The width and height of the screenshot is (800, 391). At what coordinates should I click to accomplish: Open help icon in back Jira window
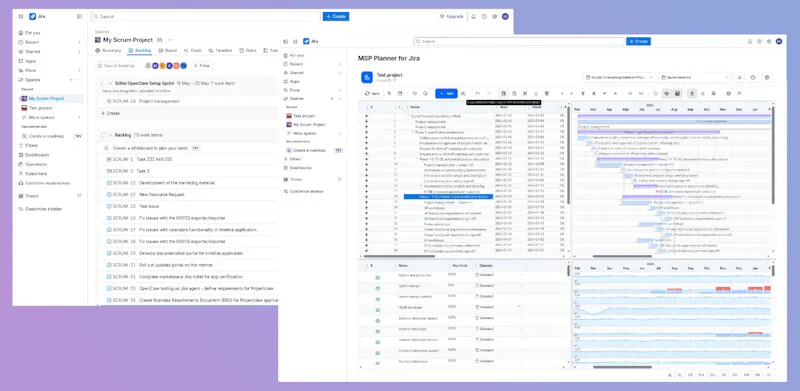point(484,16)
